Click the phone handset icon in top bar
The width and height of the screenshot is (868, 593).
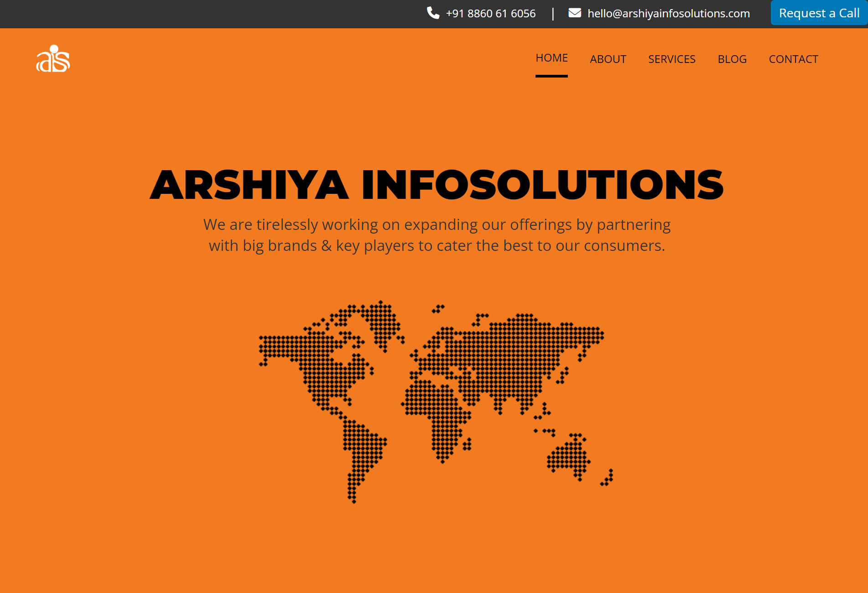tap(432, 13)
